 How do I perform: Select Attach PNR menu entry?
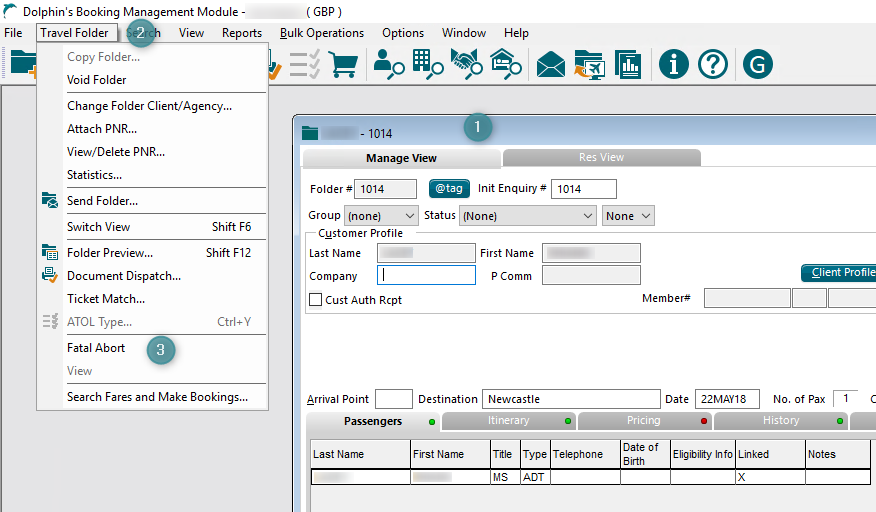tap(152, 129)
